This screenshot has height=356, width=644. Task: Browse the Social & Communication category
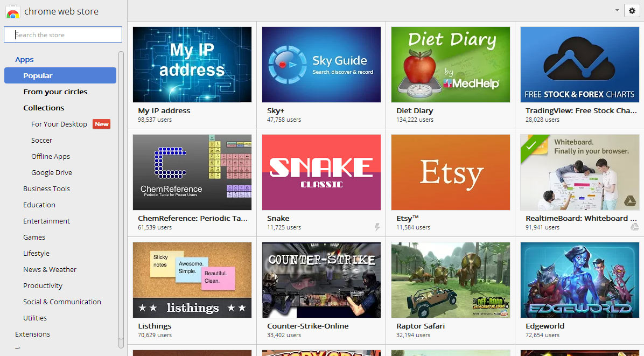coord(62,302)
